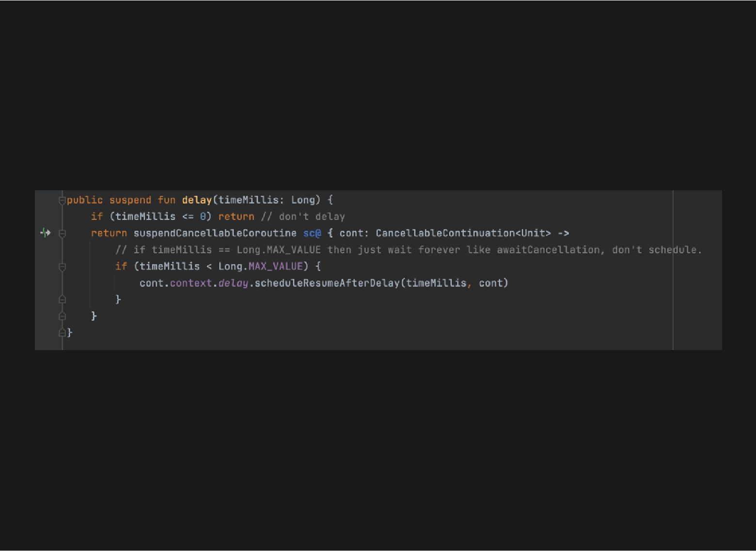The width and height of the screenshot is (756, 551).
Task: Click the CancellableContinuation<Unit> type
Action: tap(463, 233)
